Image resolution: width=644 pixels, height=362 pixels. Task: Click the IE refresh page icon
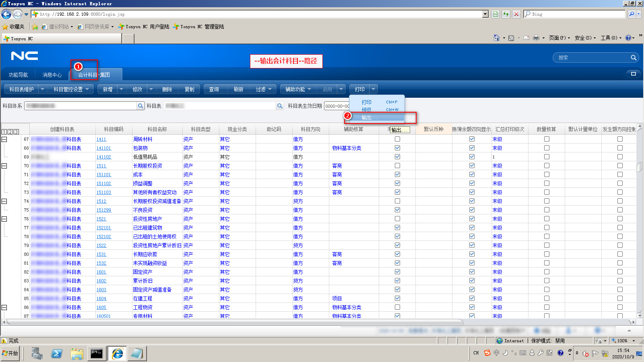pos(506,14)
